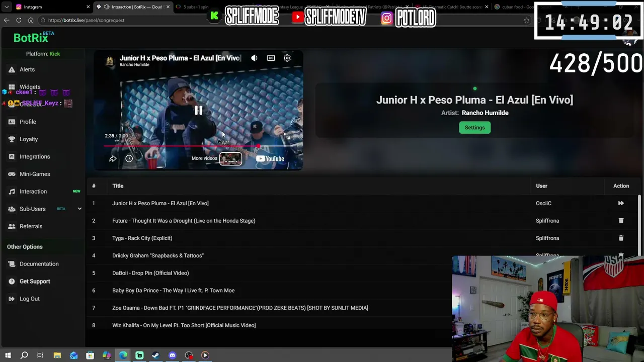This screenshot has width=644, height=362.
Task: Open YouTube player settings gear
Action: click(287, 58)
